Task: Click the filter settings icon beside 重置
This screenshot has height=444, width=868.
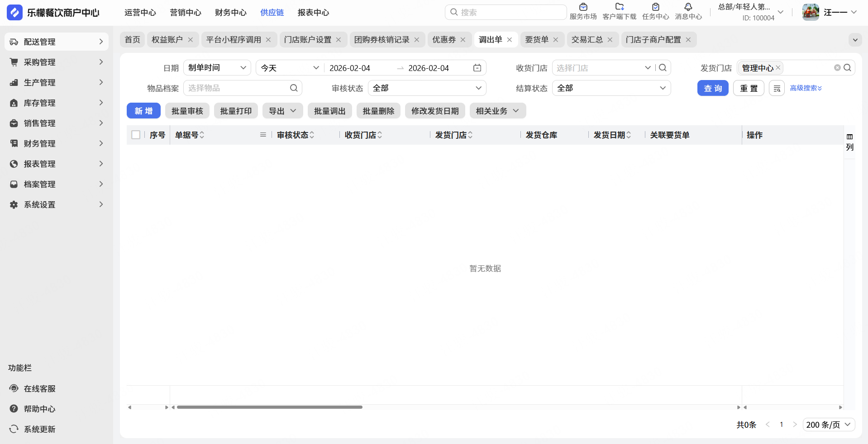Action: pos(777,88)
